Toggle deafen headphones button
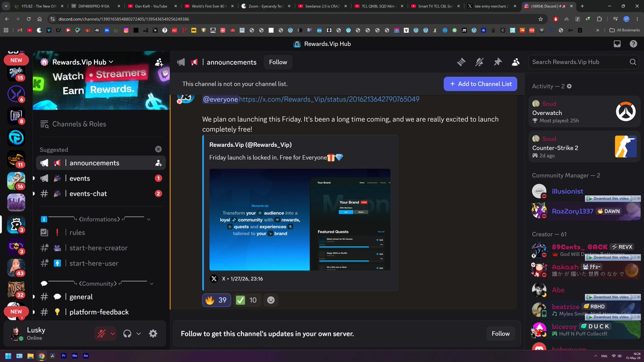This screenshot has width=644, height=362. coord(127,334)
